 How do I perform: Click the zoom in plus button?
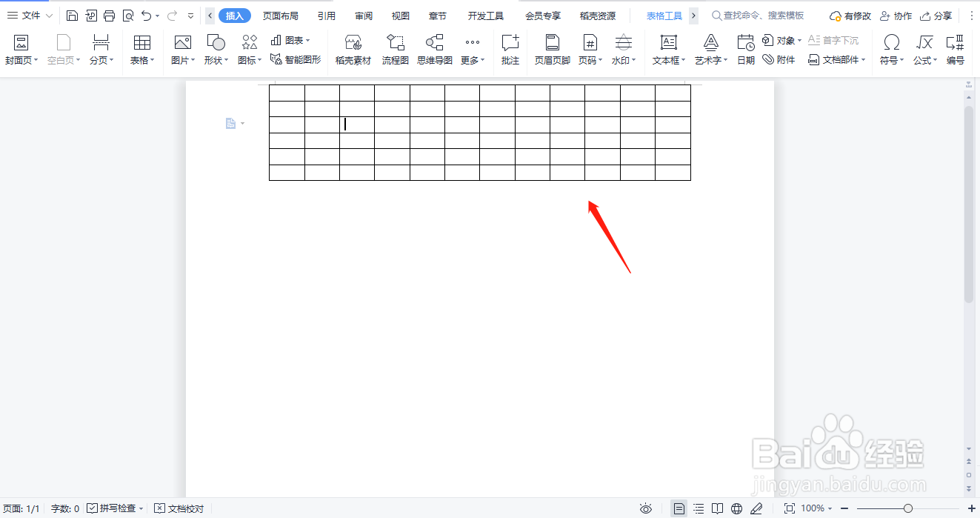point(972,508)
